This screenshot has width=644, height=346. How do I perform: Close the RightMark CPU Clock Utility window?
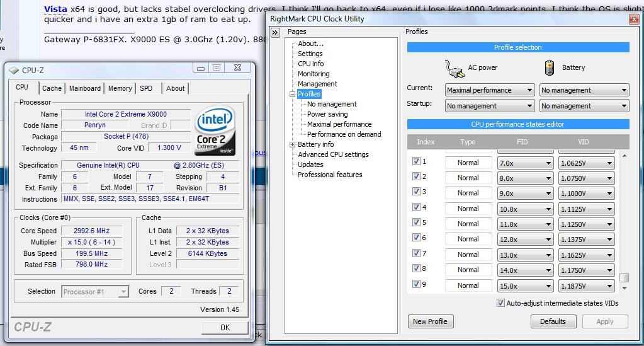(x=634, y=19)
